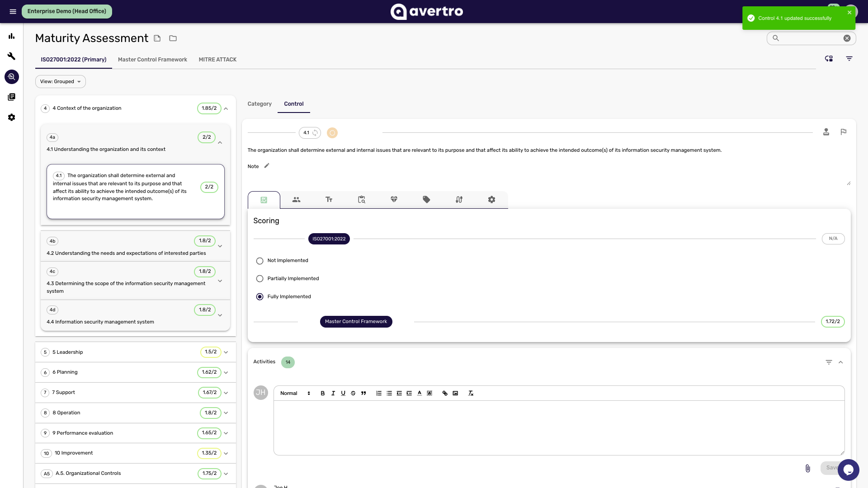868x488 pixels.
Task: Open the tags tab icon
Action: click(x=426, y=200)
